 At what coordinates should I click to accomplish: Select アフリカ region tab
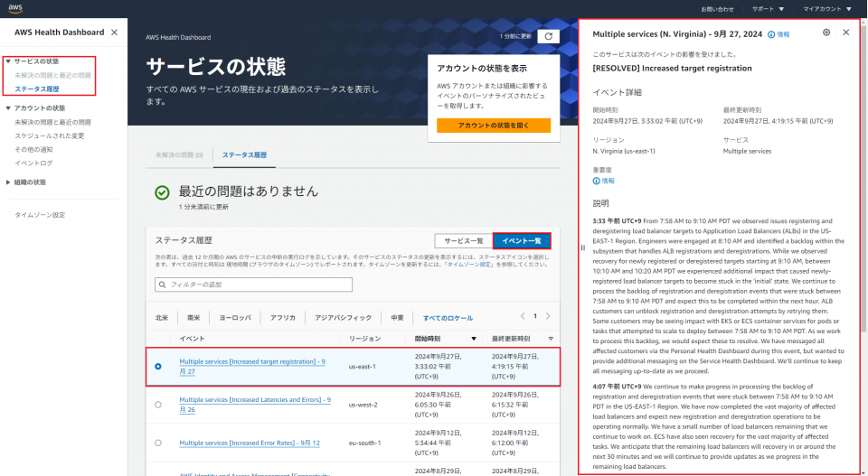tap(283, 318)
